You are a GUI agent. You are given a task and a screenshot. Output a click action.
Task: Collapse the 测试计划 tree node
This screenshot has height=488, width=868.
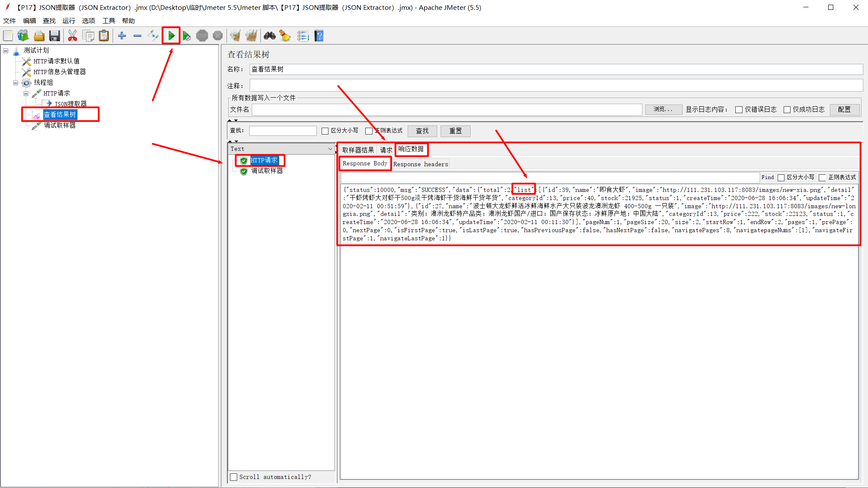[6, 51]
